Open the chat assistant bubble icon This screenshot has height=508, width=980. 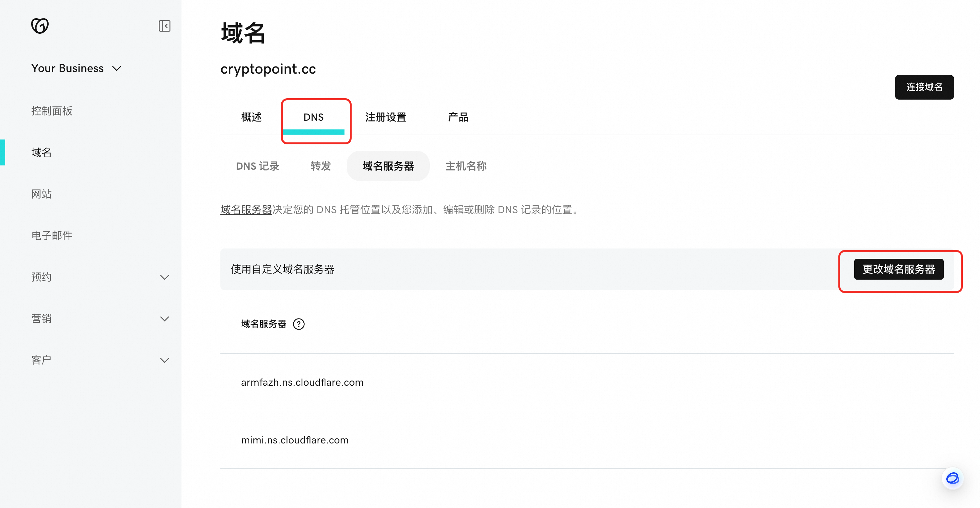pos(952,478)
